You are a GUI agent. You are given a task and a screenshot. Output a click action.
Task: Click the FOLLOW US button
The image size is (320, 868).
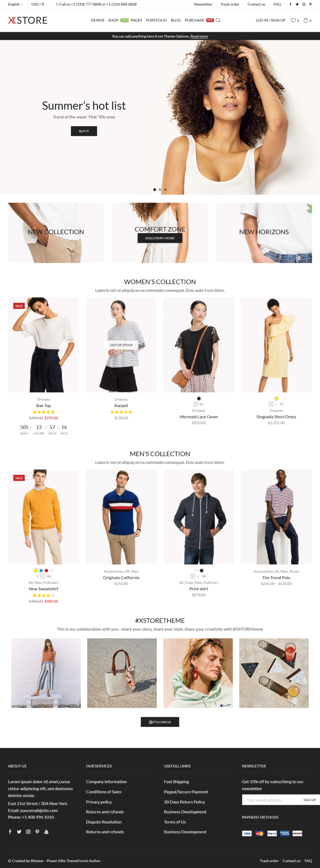160,722
